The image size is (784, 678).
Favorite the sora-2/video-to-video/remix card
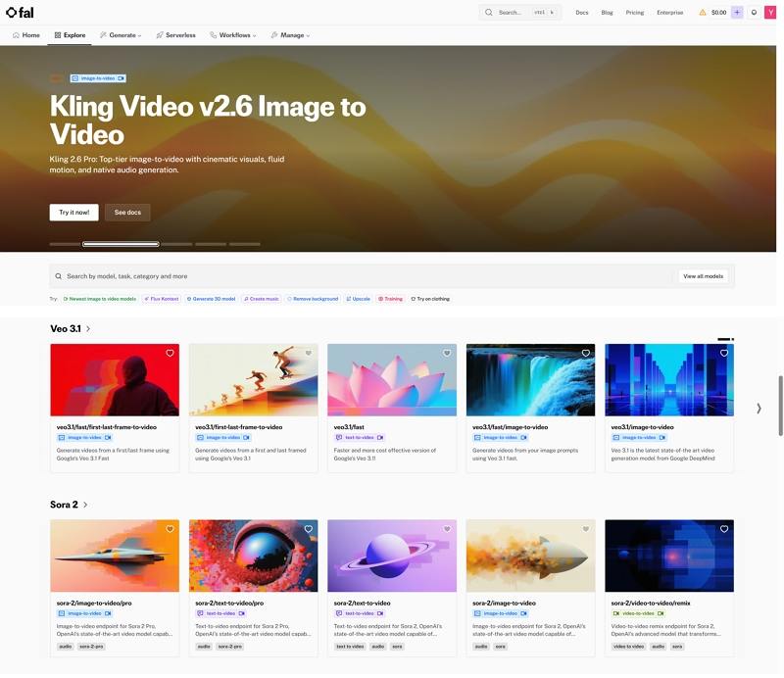[x=724, y=529]
